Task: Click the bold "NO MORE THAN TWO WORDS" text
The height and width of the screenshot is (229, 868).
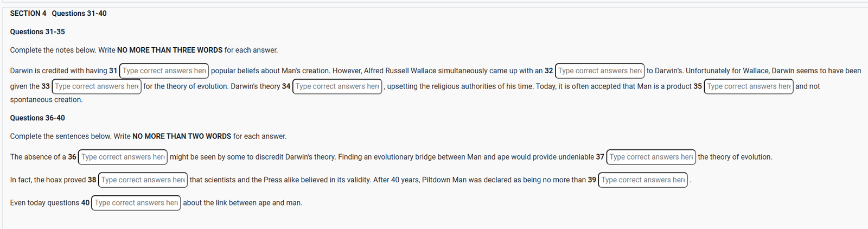Action: coord(182,137)
